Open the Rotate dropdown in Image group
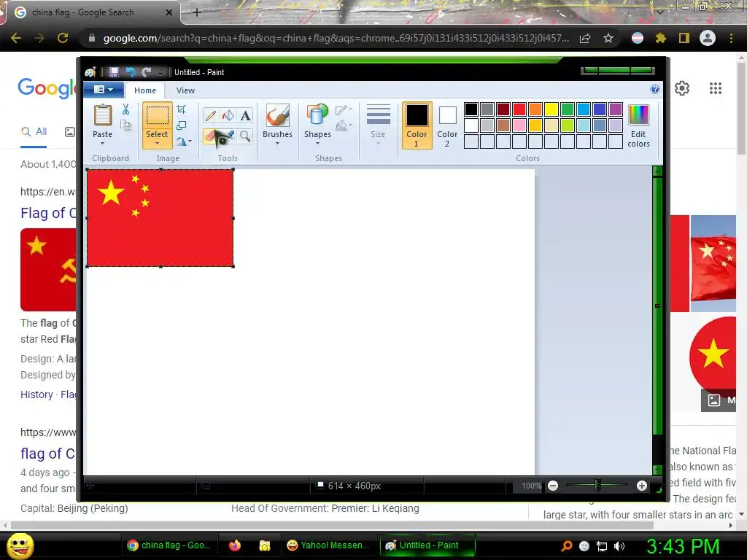Viewport: 747px width, 560px height. pos(185,141)
